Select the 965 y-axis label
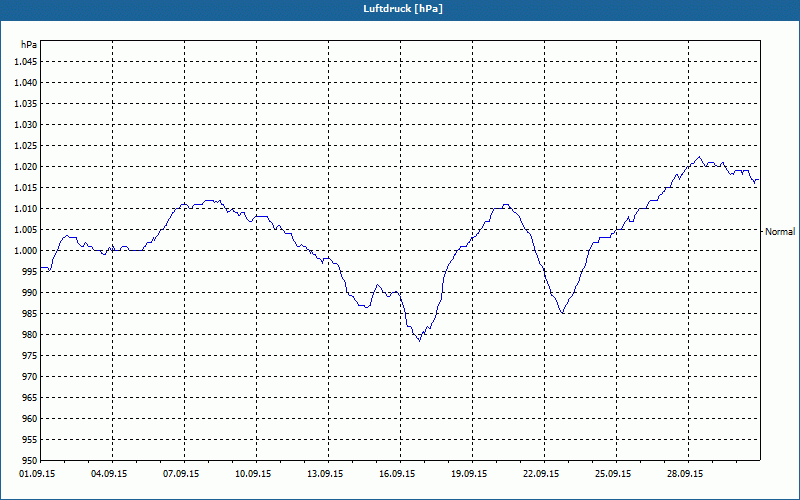800x500 pixels. click(x=30, y=397)
